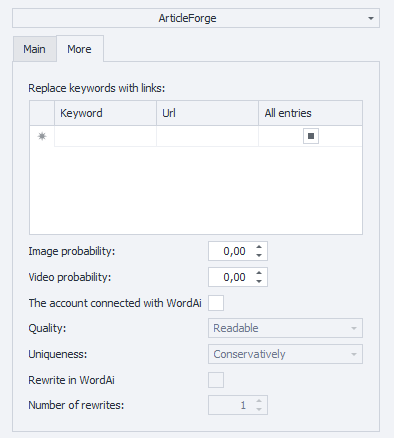394x438 pixels.
Task: Click the new row asterisk indicator
Action: click(x=42, y=136)
